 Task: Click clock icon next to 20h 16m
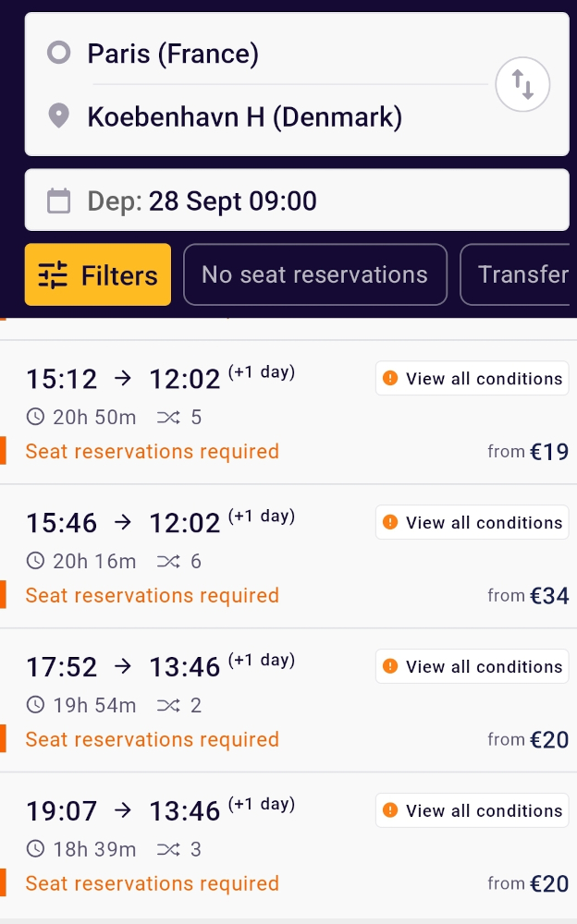35,561
